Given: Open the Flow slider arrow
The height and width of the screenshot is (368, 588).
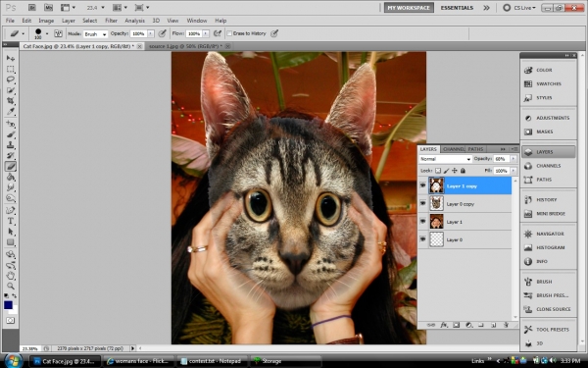Looking at the screenshot, I should click(x=206, y=33).
